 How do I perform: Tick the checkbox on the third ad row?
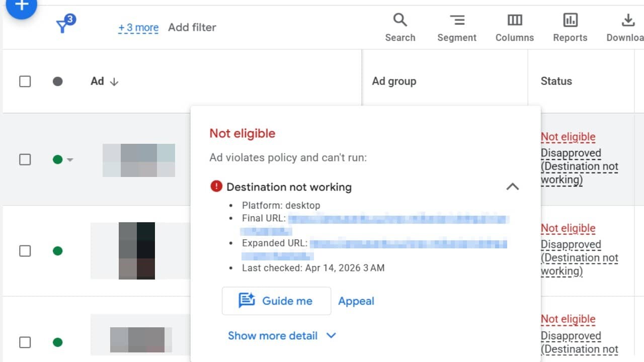tap(25, 342)
